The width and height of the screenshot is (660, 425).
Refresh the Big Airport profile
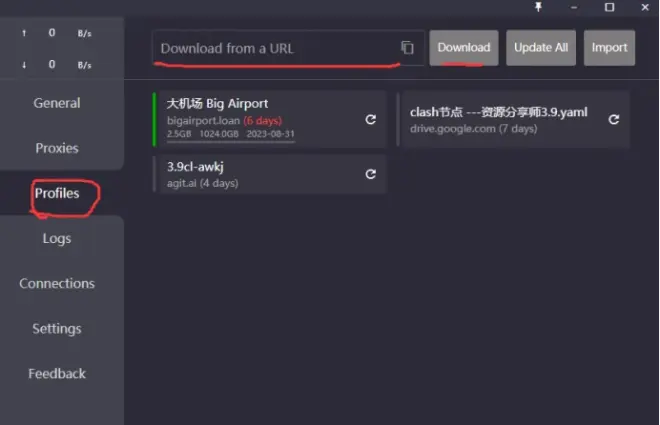pos(370,120)
